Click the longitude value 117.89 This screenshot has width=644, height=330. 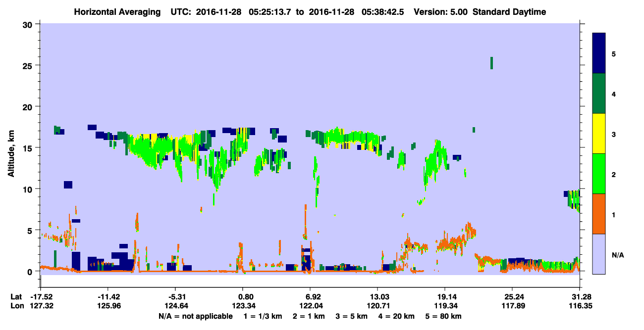click(512, 306)
